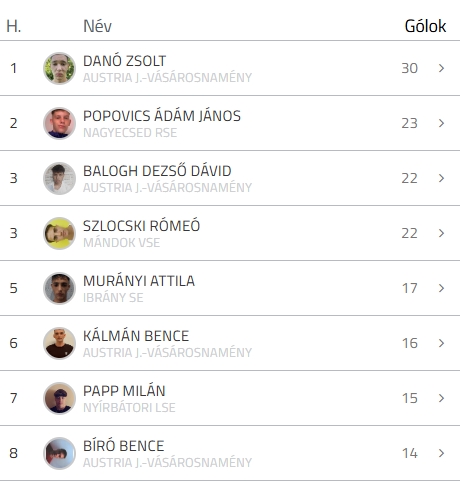This screenshot has height=490, width=460.
Task: Open Kálmán Bence's avatar image
Action: coord(59,343)
